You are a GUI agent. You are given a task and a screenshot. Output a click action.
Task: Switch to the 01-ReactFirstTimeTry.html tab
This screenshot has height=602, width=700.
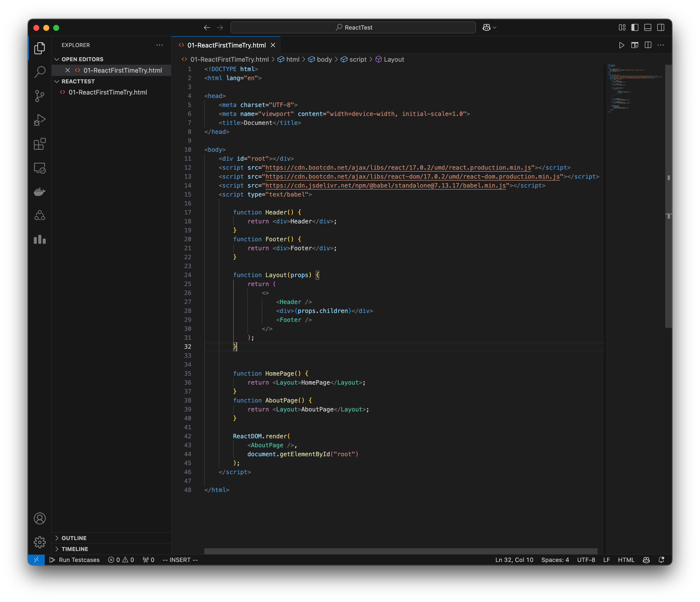[x=226, y=45]
